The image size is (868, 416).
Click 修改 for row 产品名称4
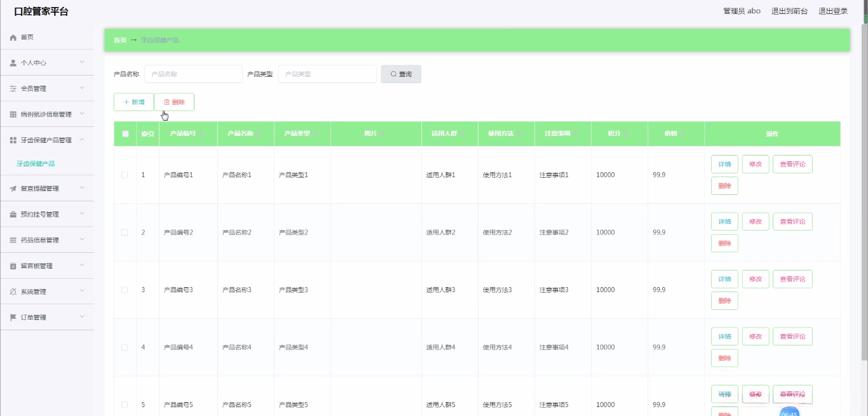(756, 337)
